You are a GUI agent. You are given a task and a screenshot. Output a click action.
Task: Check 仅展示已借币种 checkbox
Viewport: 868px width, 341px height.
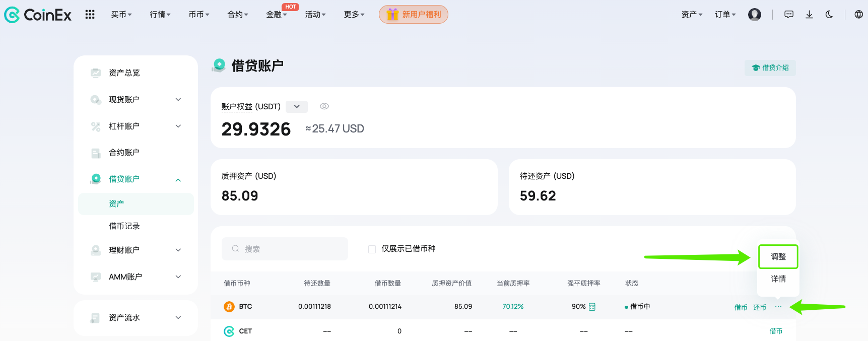(x=372, y=249)
